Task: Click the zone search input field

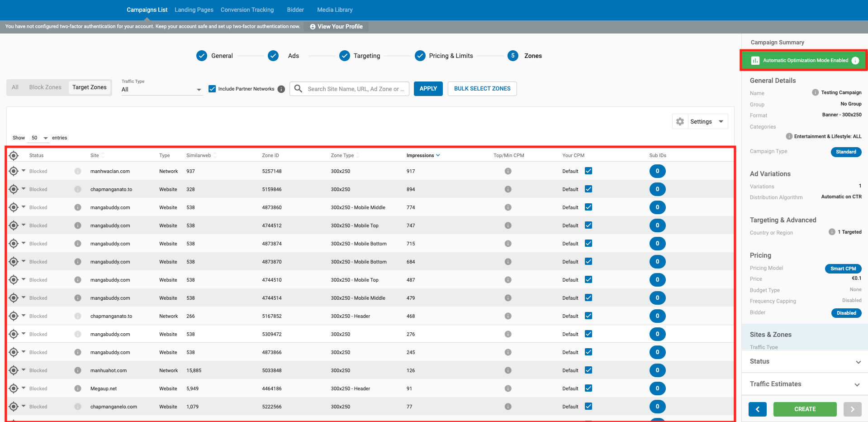Action: [x=356, y=89]
